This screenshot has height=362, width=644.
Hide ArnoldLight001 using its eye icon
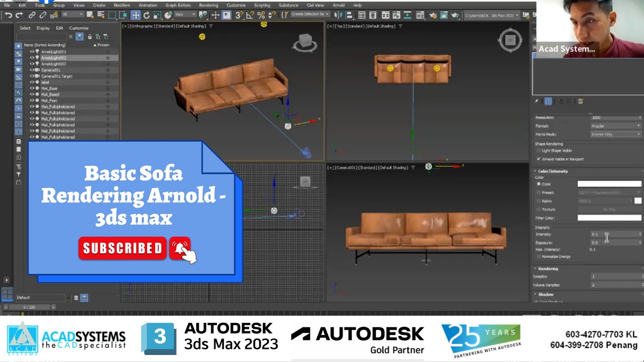(x=32, y=52)
